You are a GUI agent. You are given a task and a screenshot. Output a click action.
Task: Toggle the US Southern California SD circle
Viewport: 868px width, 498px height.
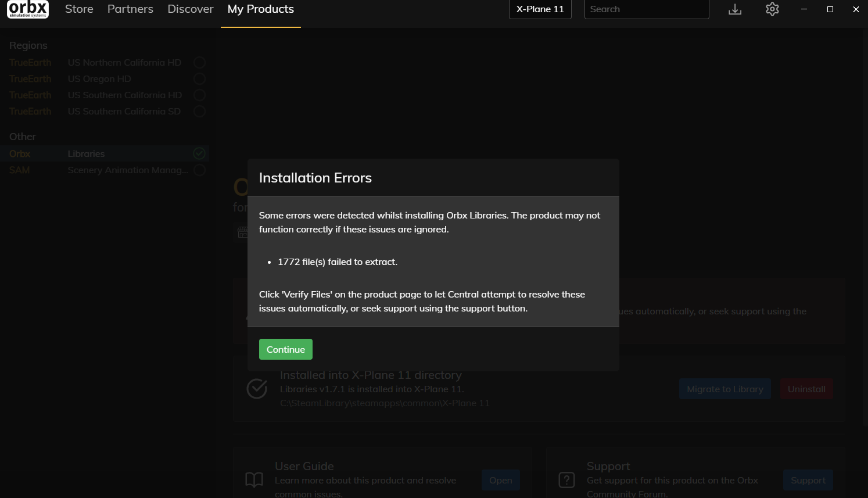(199, 111)
